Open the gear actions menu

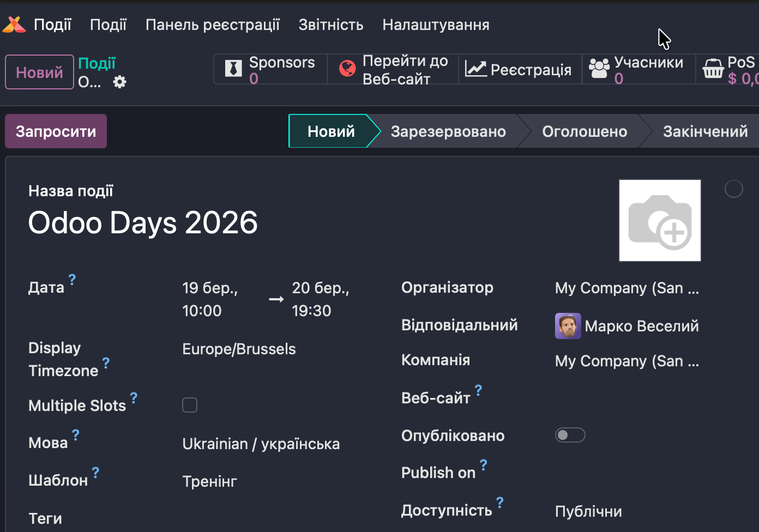119,82
